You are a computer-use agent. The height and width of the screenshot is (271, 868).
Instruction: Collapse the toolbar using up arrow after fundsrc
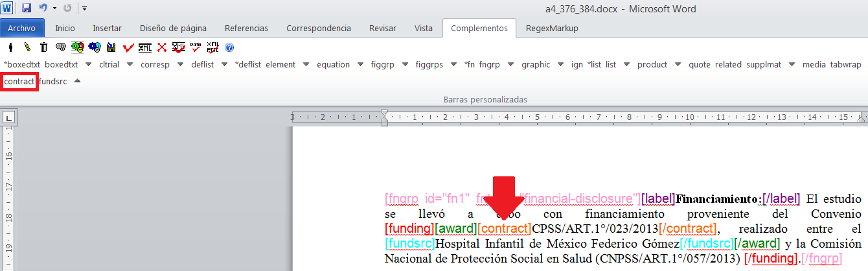[77, 81]
